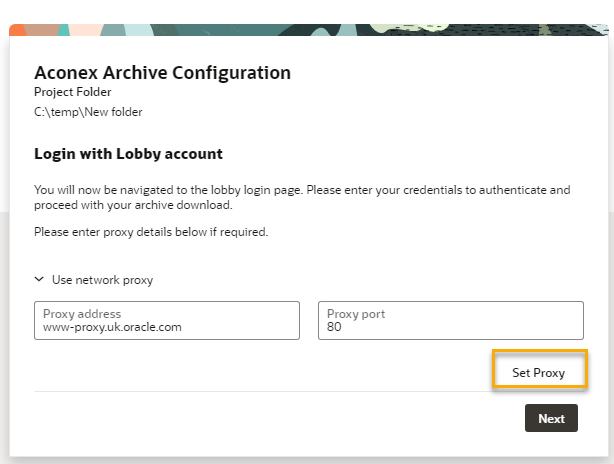Click the Login with Lobby account heading
This screenshot has width=614, height=464.
[x=128, y=153]
